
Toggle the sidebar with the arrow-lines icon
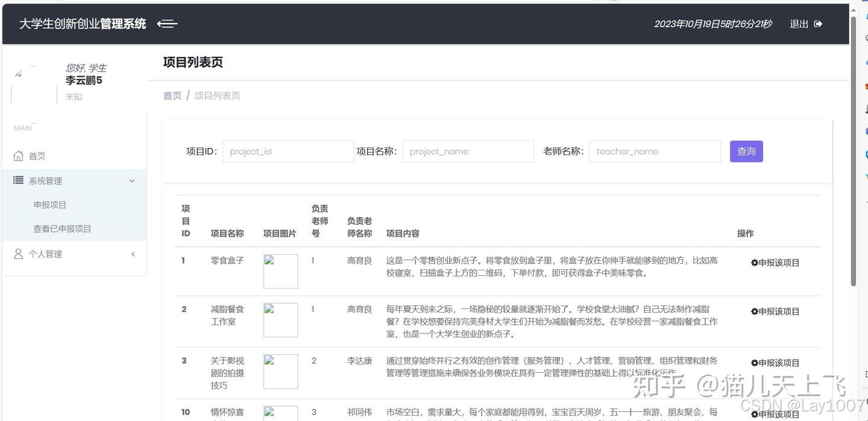[167, 23]
